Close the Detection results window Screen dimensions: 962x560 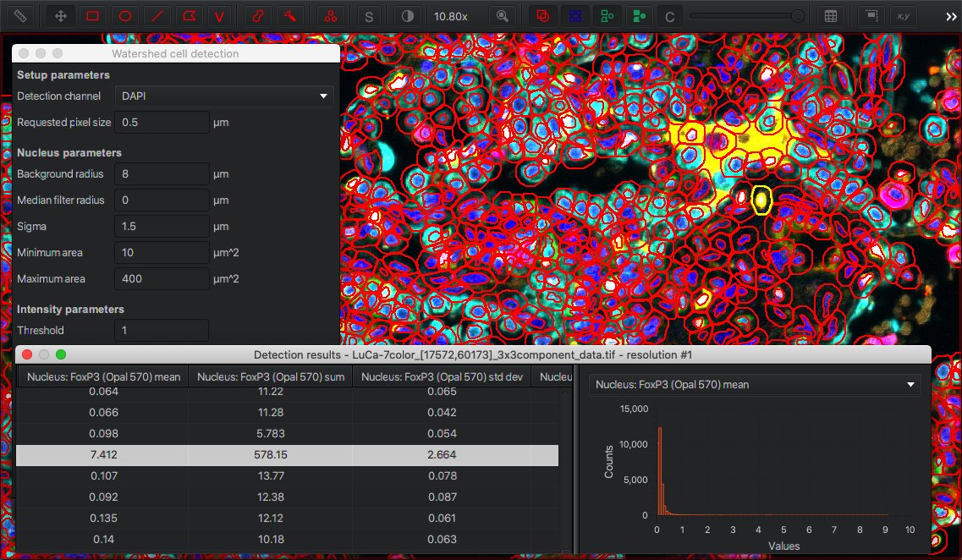coord(27,354)
